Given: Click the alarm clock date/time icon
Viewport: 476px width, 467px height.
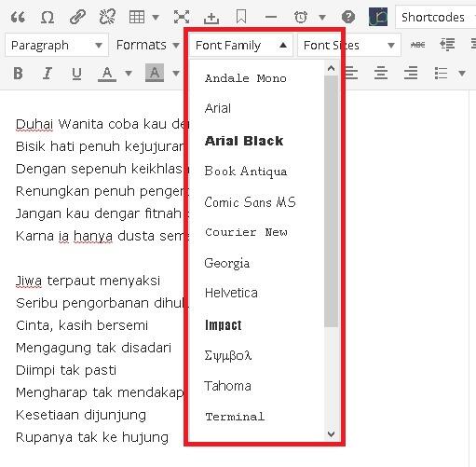Looking at the screenshot, I should (301, 17).
